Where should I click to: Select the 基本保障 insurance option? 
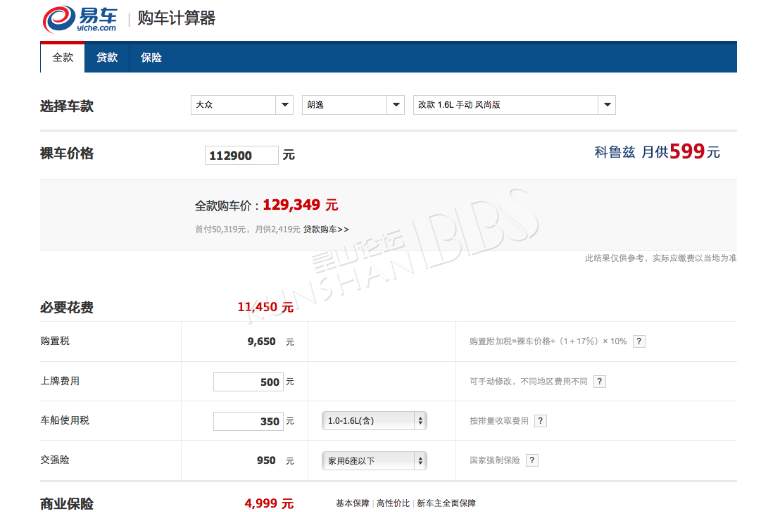[x=353, y=503]
